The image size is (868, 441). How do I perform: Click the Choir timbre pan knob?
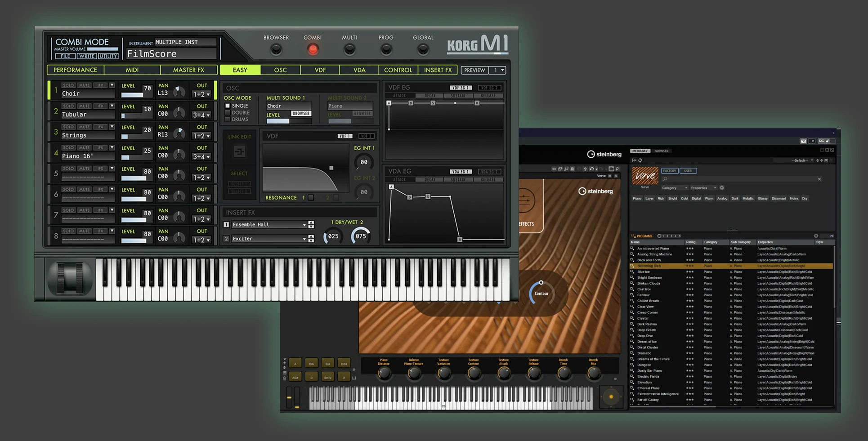tap(179, 92)
